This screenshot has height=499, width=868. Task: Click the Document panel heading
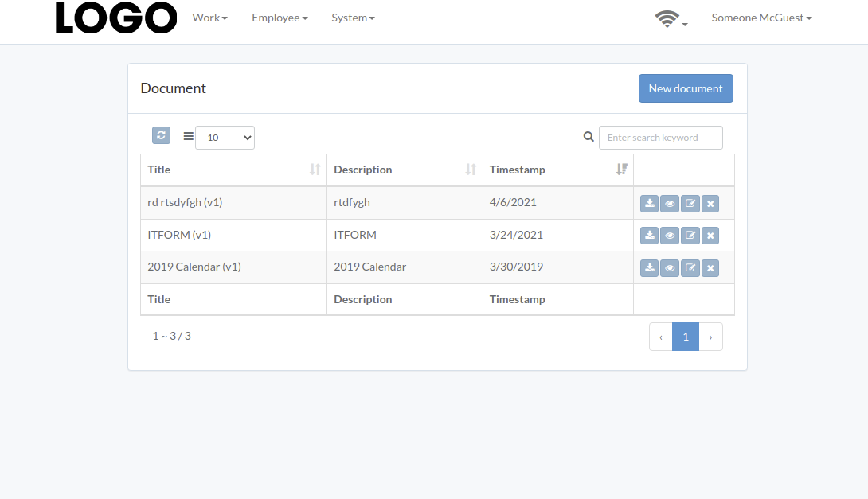[174, 88]
